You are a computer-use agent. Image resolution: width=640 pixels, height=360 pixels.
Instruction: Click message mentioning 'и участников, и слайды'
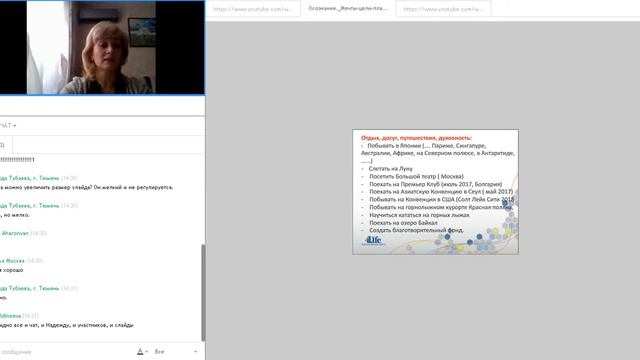[x=67, y=325]
